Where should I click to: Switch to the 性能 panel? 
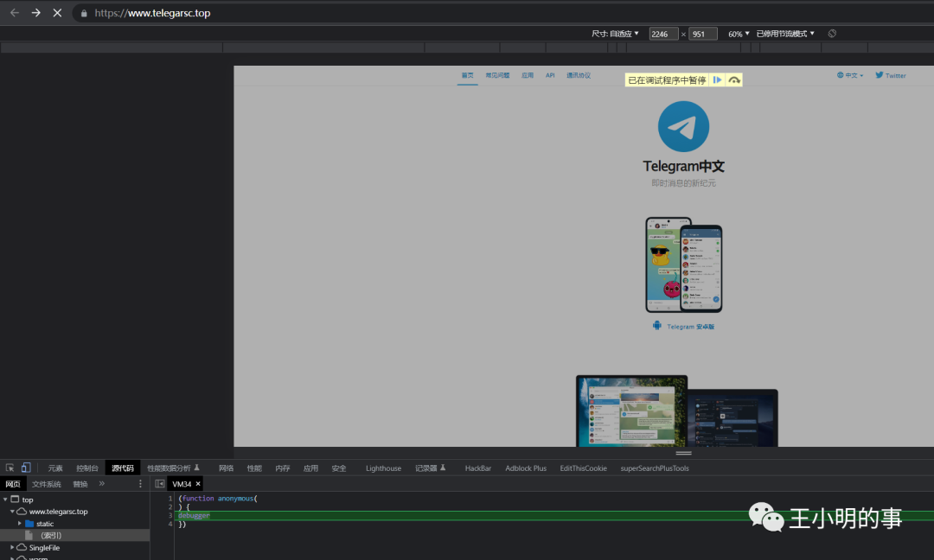tap(254, 468)
